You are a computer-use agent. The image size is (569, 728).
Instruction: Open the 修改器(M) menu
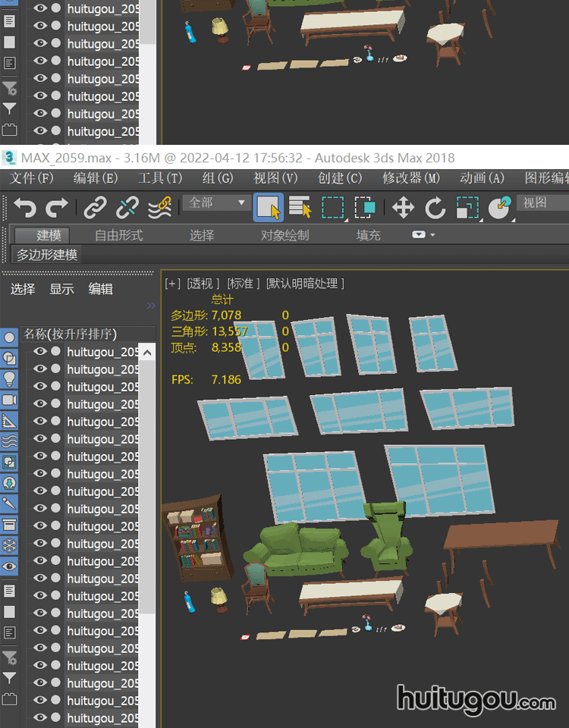(411, 178)
